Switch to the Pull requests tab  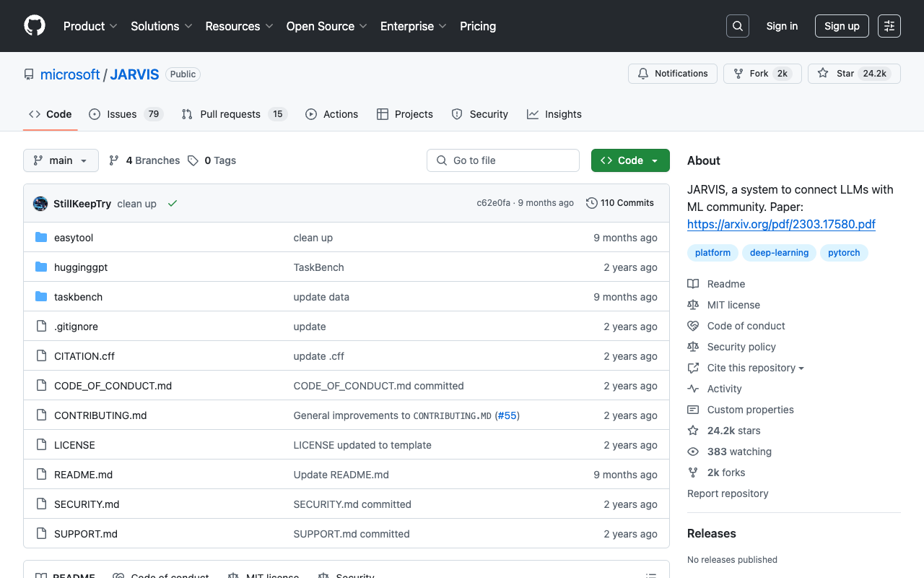(235, 114)
